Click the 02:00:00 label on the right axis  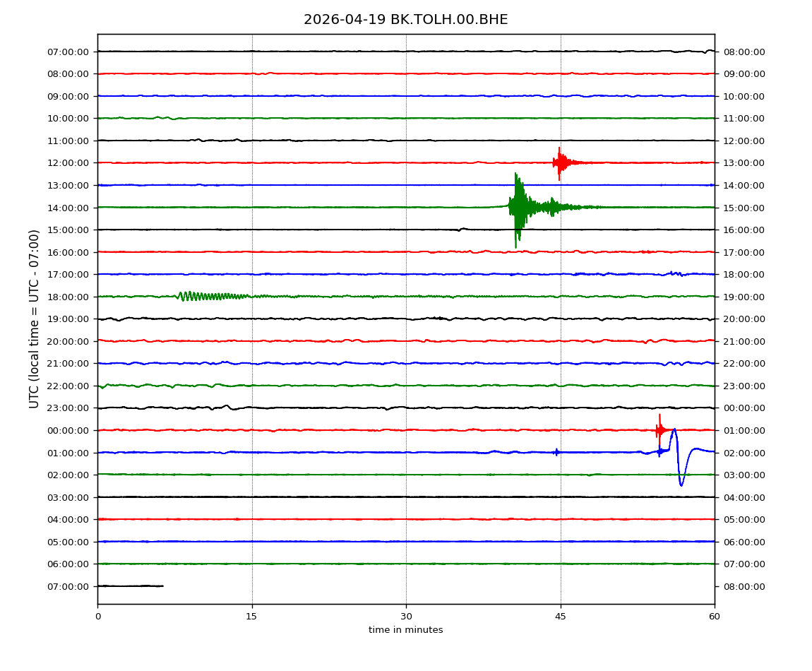point(744,453)
